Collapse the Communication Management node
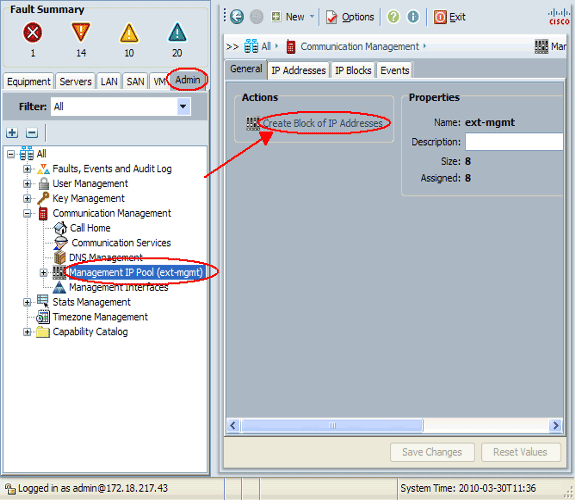The height and width of the screenshot is (500, 575). 27,213
